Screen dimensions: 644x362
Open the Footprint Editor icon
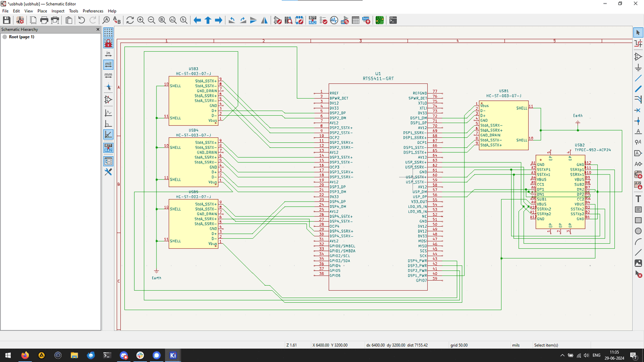pyautogui.click(x=299, y=20)
